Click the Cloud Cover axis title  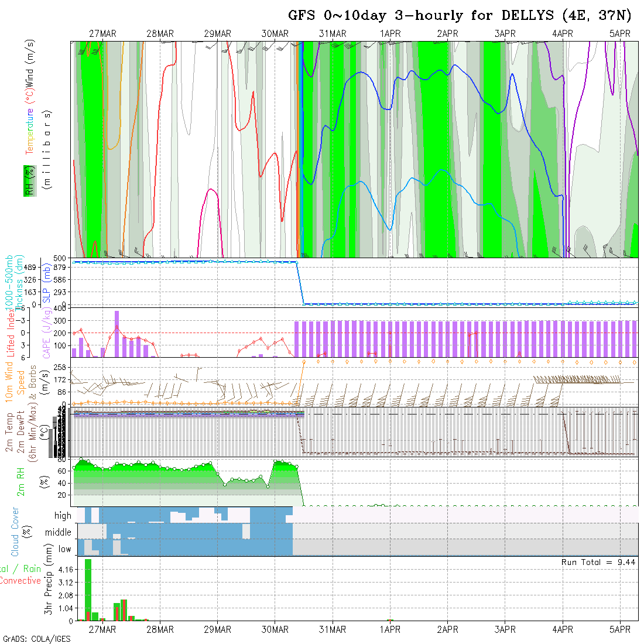click(15, 532)
